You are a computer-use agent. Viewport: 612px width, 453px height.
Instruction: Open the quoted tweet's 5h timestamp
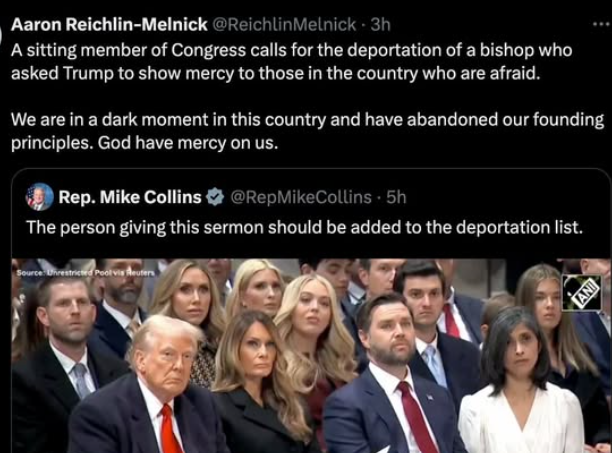397,197
